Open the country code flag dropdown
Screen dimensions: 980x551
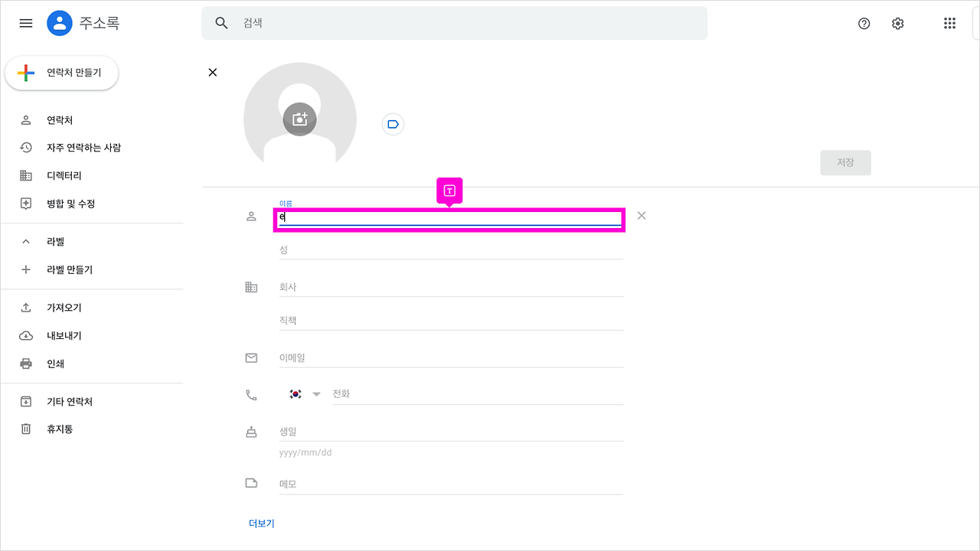305,394
